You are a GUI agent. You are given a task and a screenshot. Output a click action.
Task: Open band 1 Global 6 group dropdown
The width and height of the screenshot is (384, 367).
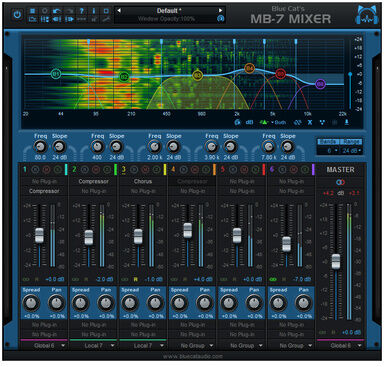point(44,346)
